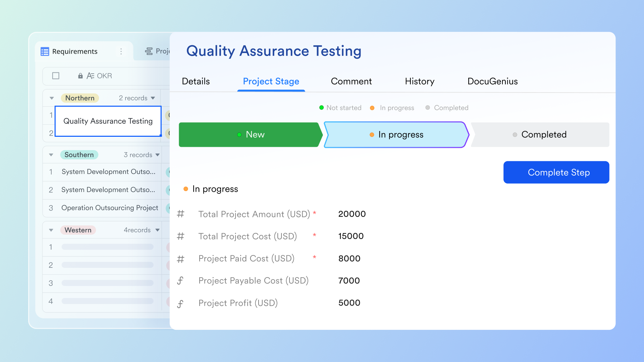
Task: Click the Project Payable Cost (USD) label
Action: pos(254,281)
